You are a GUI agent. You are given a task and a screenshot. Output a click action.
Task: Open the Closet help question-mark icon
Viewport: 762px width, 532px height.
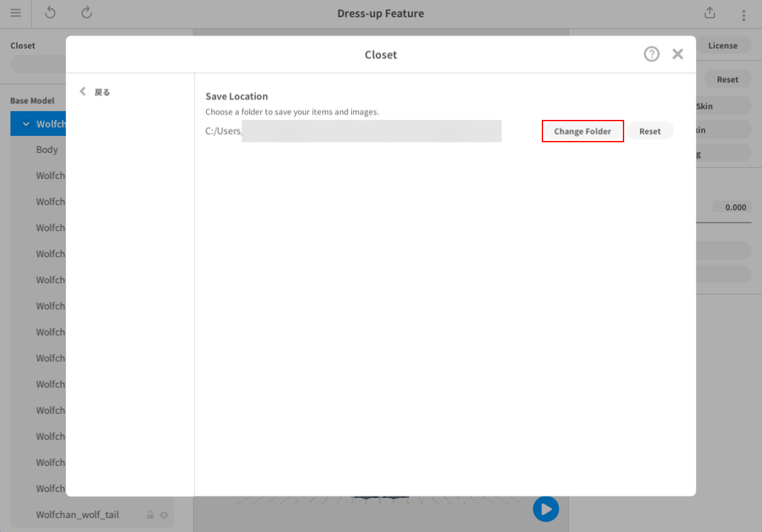coord(652,54)
